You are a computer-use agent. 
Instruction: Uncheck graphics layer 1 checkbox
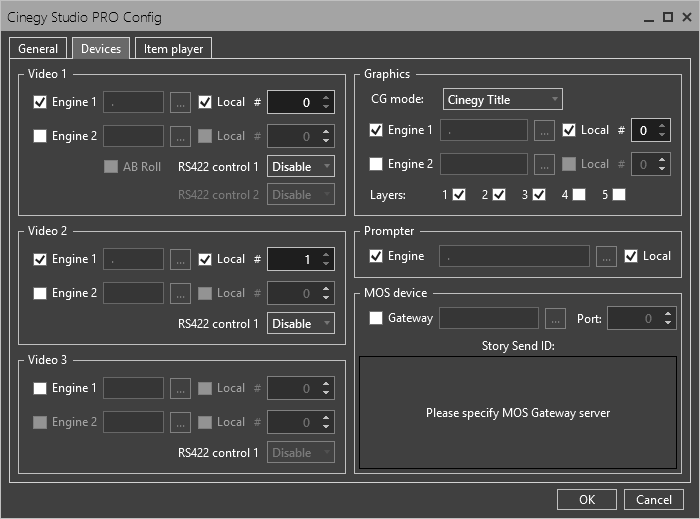pyautogui.click(x=459, y=195)
